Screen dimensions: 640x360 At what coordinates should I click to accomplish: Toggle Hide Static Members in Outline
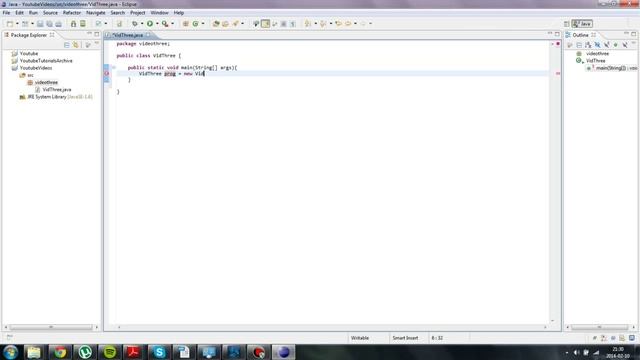pos(607,44)
